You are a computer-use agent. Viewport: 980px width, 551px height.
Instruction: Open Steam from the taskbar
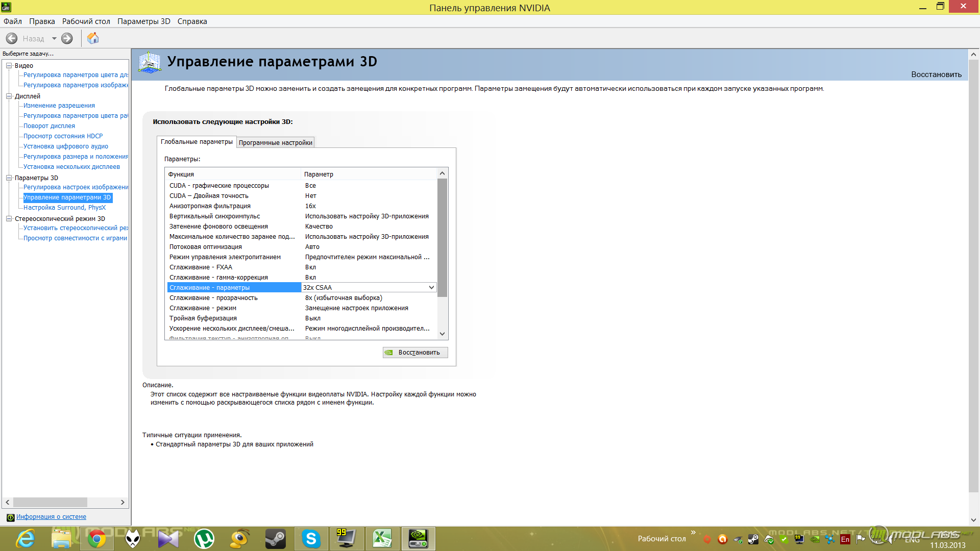coord(275,539)
